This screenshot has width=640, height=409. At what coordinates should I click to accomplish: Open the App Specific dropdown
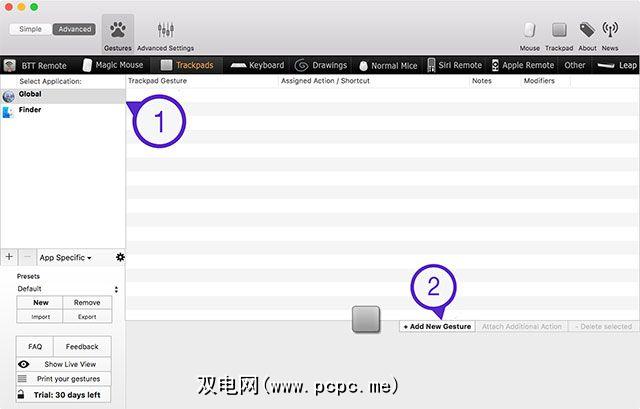click(x=65, y=258)
